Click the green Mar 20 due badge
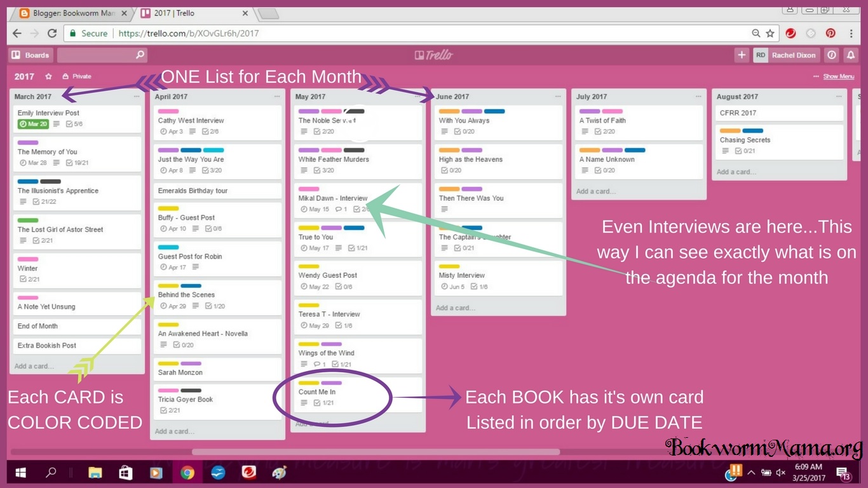This screenshot has height=488, width=868. pyautogui.click(x=33, y=125)
